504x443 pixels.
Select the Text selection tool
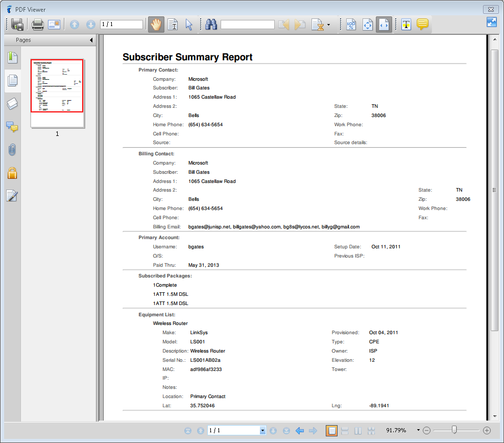point(173,25)
